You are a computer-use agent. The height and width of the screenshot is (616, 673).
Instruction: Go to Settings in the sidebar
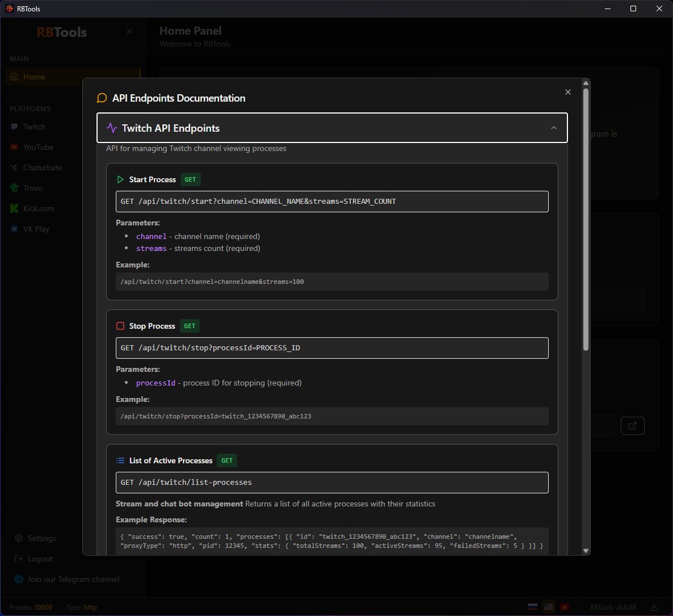coord(41,538)
